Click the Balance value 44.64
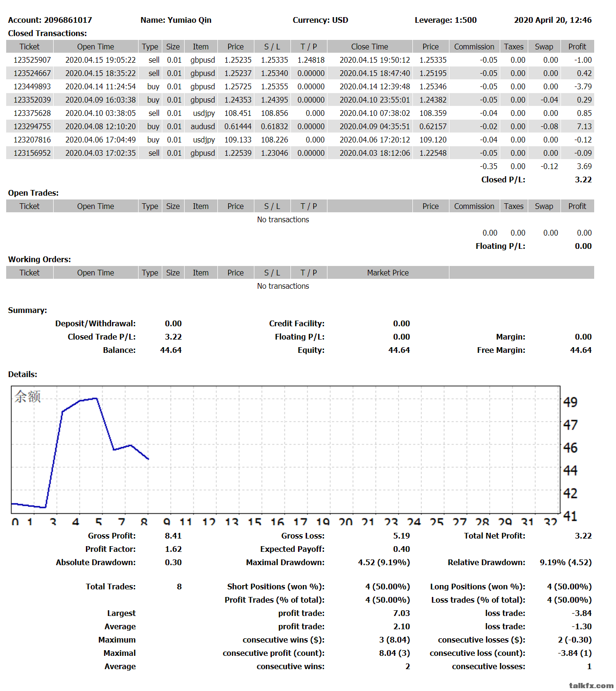This screenshot has width=616, height=691. pos(171,350)
